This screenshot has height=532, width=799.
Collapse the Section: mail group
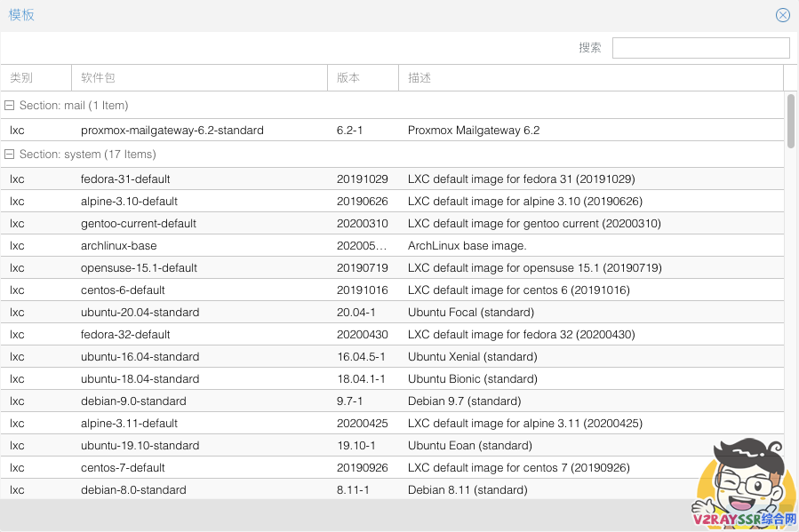(10, 106)
